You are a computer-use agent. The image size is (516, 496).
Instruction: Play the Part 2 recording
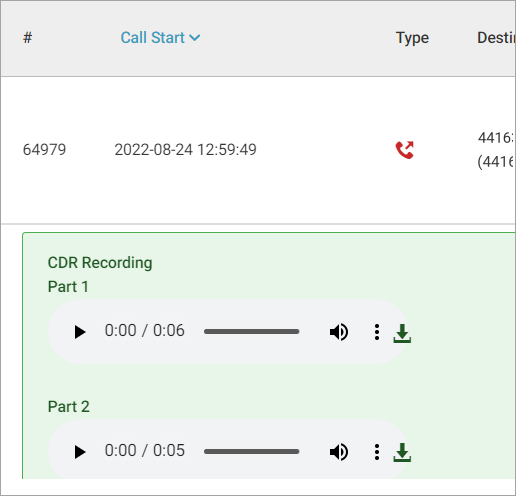click(80, 452)
